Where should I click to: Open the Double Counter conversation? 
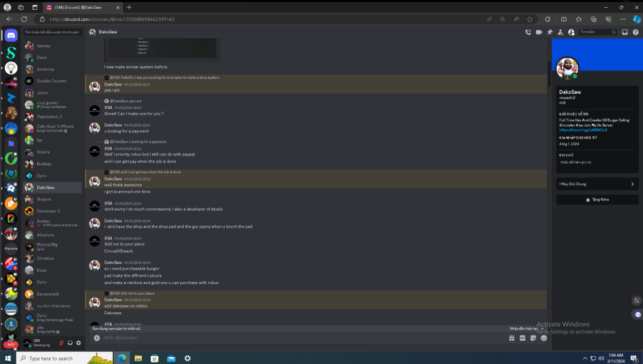(x=53, y=81)
